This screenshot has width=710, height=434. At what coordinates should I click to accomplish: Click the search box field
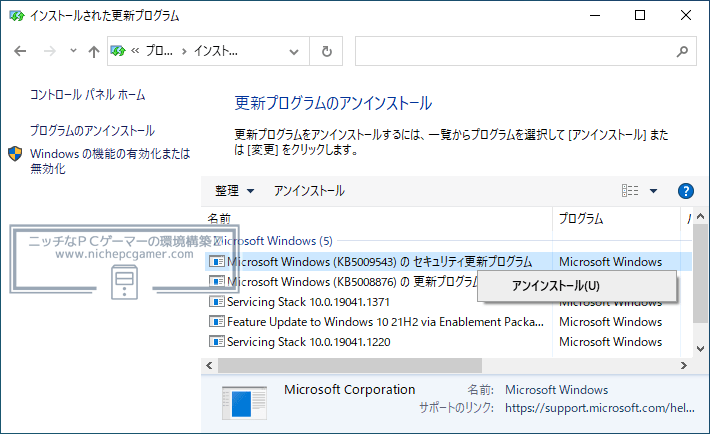516,51
